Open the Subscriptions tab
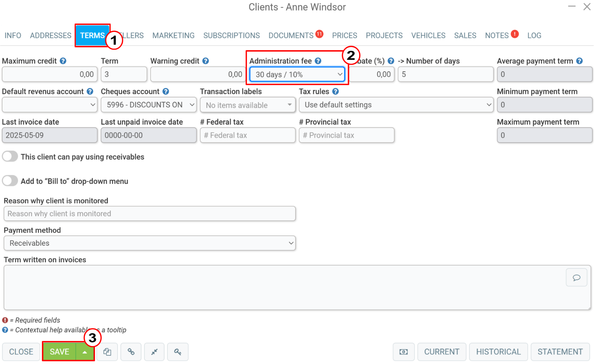This screenshot has height=364, width=594. (231, 35)
